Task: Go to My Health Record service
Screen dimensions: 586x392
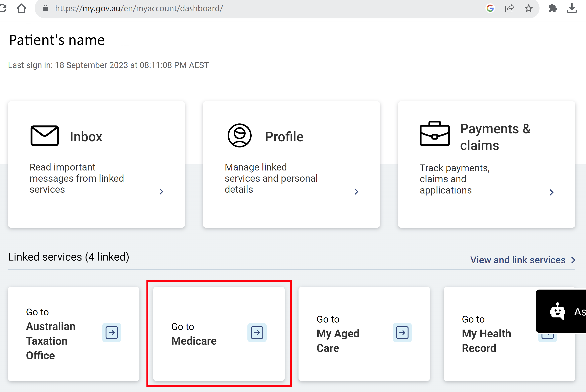Action: (509, 334)
